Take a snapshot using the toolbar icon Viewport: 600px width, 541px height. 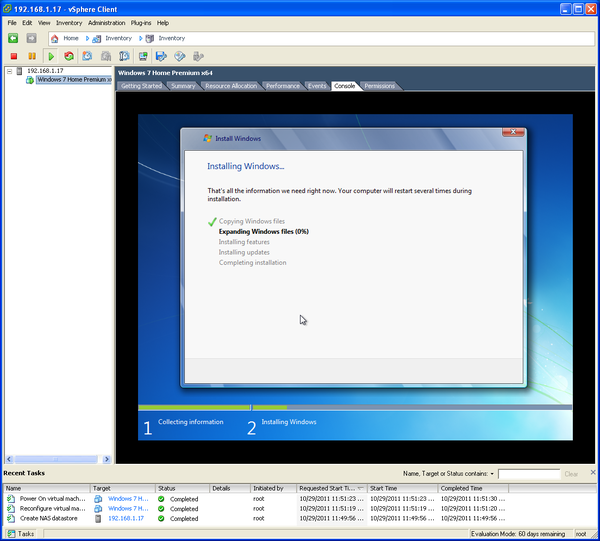tap(88, 56)
